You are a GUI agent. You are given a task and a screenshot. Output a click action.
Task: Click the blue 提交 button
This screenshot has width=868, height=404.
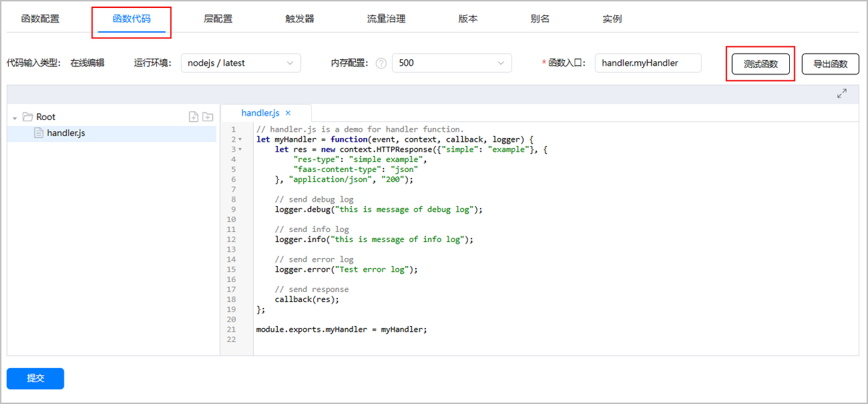tap(35, 379)
